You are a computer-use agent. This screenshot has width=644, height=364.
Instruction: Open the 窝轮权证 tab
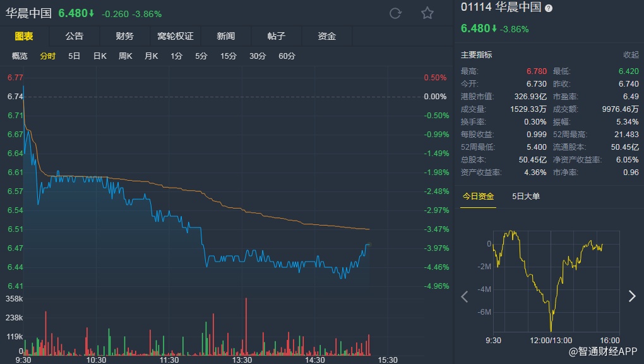(x=176, y=36)
